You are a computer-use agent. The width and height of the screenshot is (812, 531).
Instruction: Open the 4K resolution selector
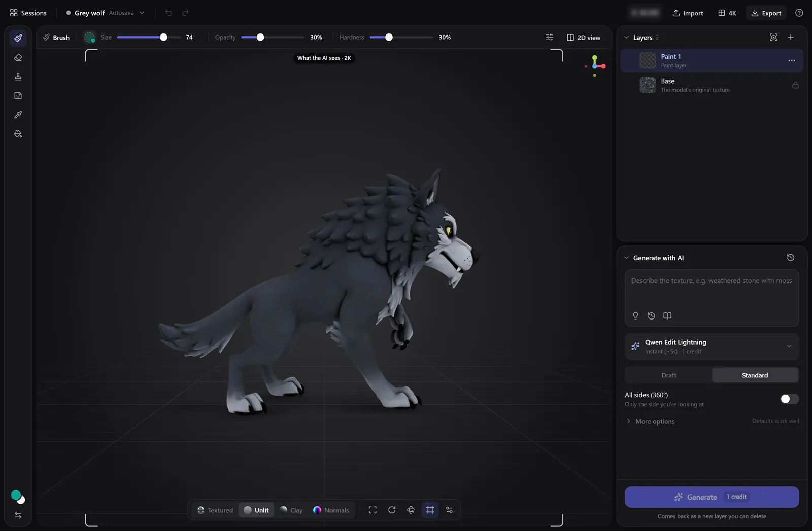[727, 13]
